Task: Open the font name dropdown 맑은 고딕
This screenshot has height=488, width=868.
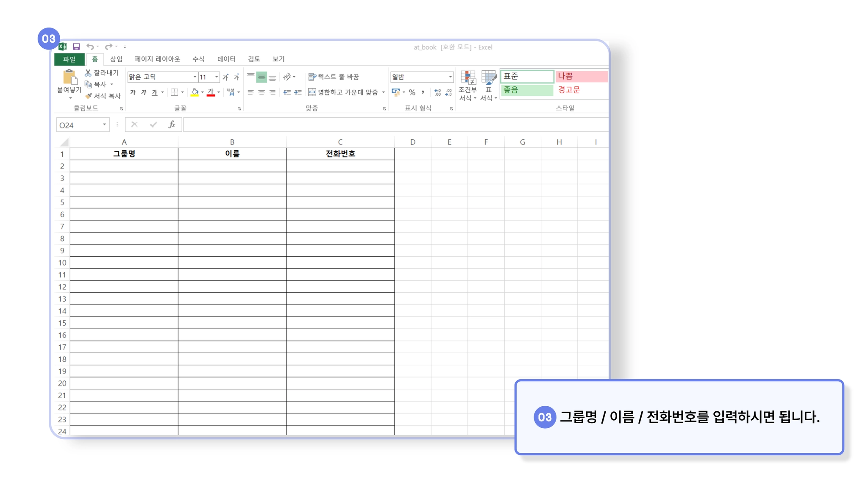Action: click(x=195, y=77)
